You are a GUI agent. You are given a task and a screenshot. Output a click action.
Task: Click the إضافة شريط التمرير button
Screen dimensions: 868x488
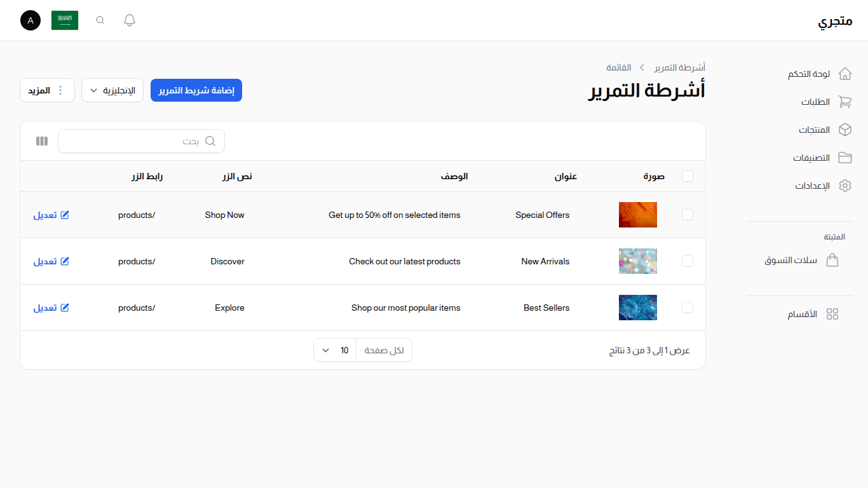[196, 90]
